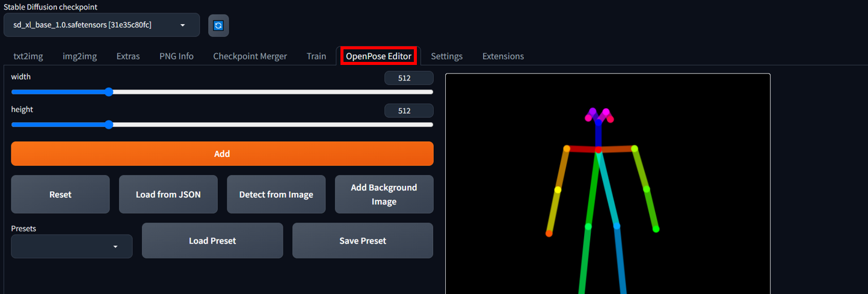Click the width value field showing 512
Screen dimensions: 868x294
408,78
